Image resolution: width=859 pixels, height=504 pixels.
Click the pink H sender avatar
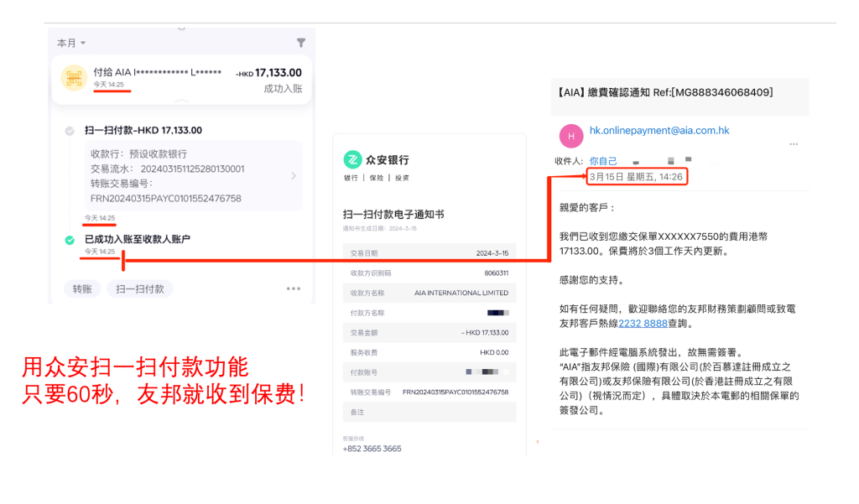coord(571,136)
